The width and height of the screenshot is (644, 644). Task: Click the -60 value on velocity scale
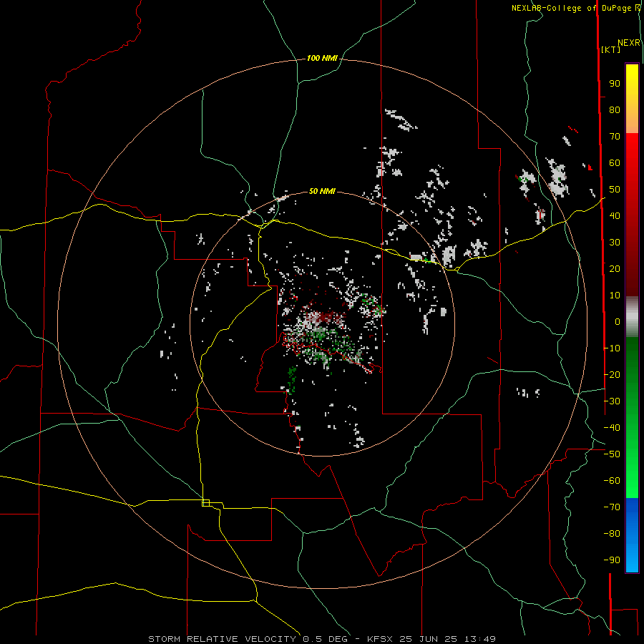612,481
